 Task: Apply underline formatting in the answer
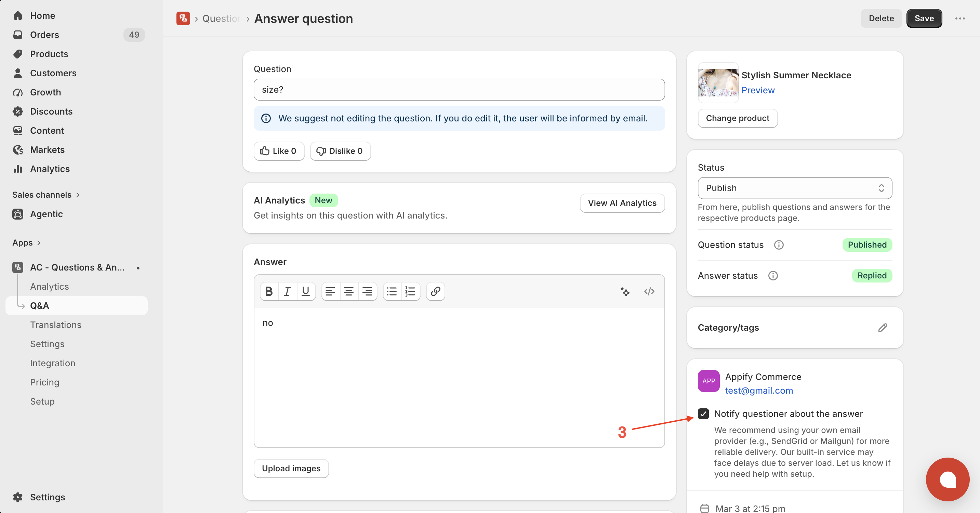click(x=305, y=291)
